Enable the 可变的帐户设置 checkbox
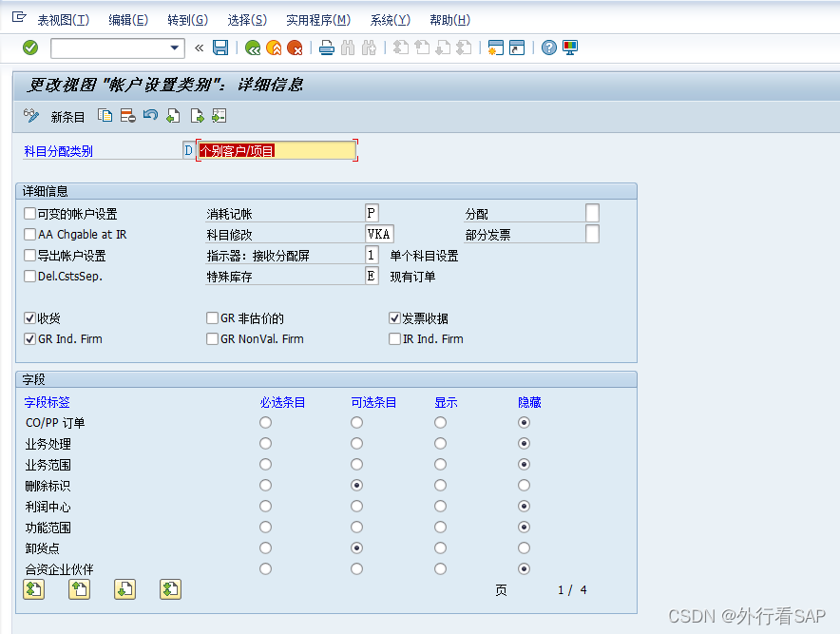The width and height of the screenshot is (840, 634). point(30,213)
